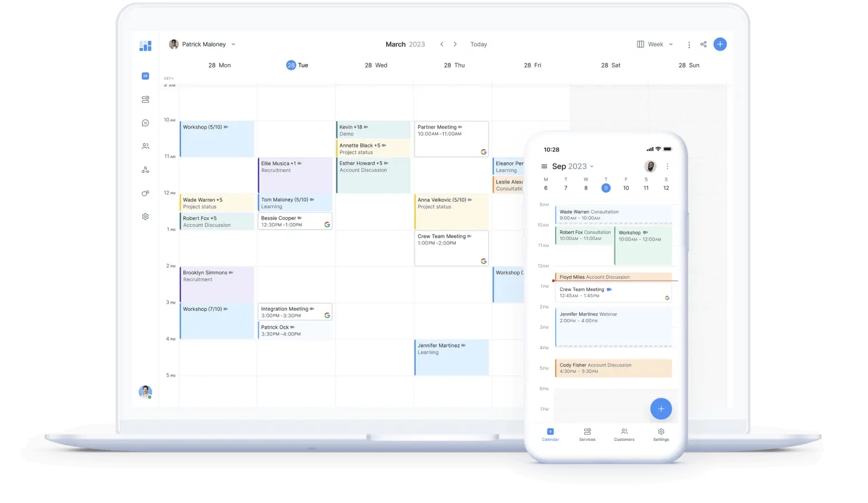This screenshot has height=503, width=868.
Task: Open the settings gear in the laptop sidebar
Action: 145,217
